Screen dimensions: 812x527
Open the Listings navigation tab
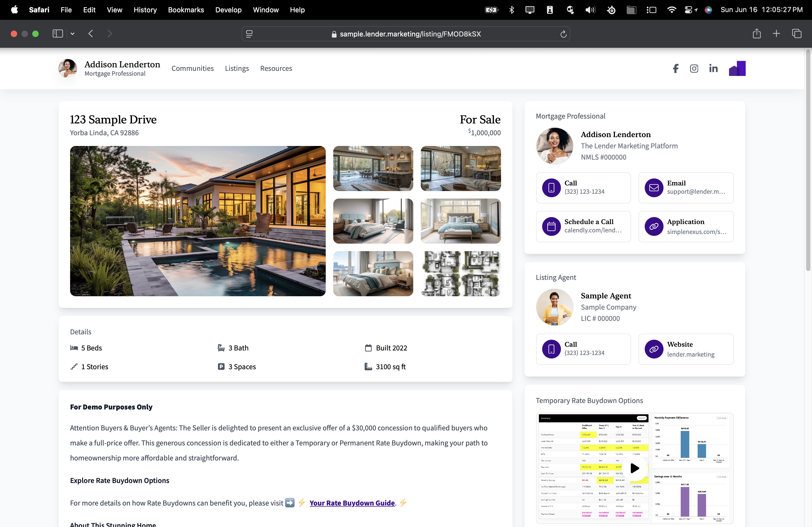coord(237,68)
